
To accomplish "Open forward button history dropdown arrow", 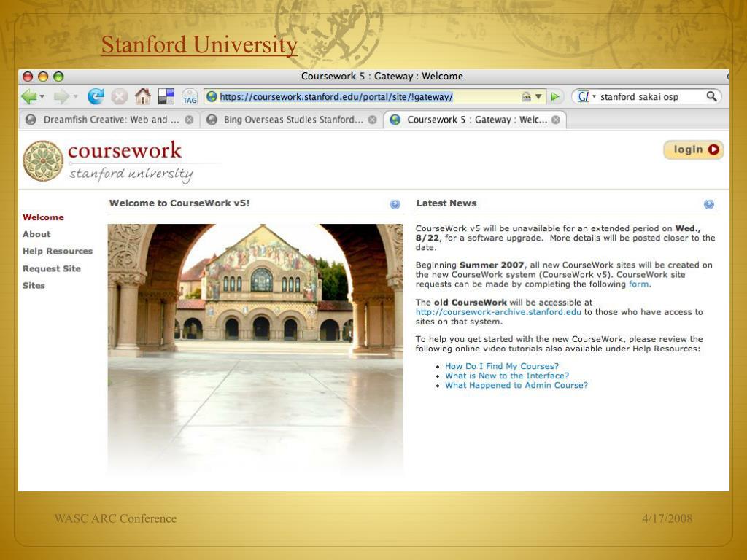I will click(75, 97).
